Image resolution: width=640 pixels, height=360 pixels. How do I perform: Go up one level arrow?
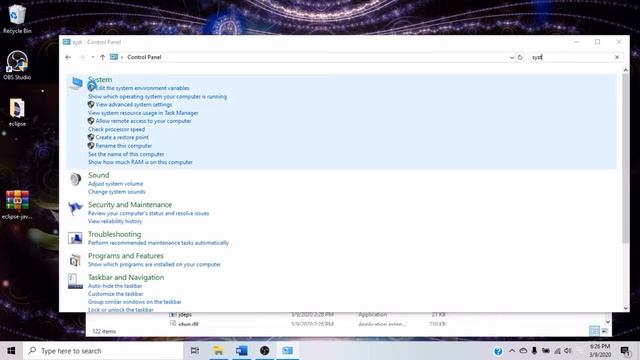click(102, 57)
